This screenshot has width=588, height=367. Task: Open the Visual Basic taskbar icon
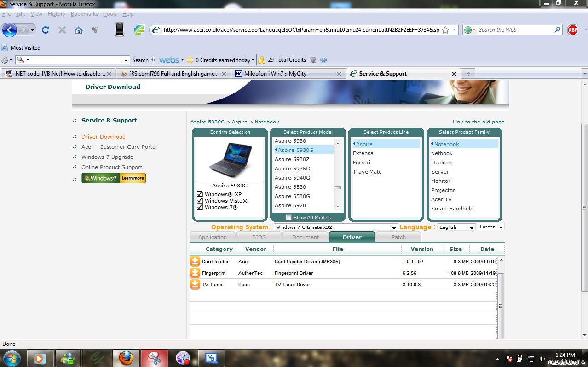pyautogui.click(x=211, y=358)
